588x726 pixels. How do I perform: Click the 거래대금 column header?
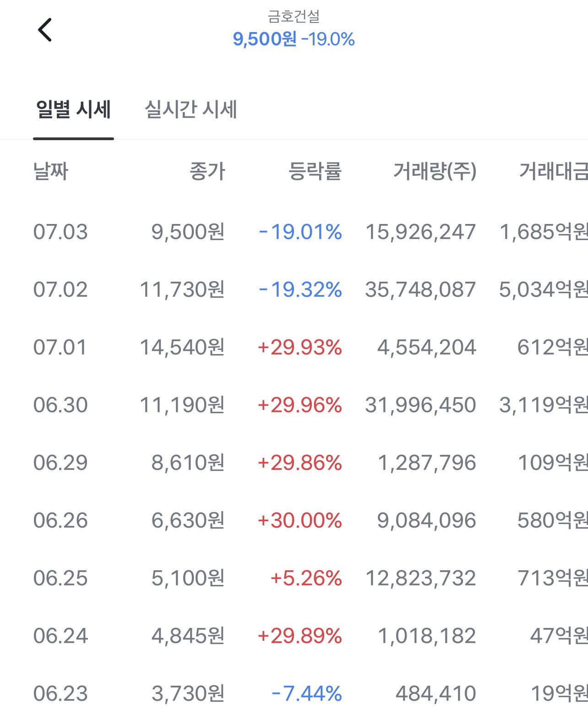tap(553, 171)
